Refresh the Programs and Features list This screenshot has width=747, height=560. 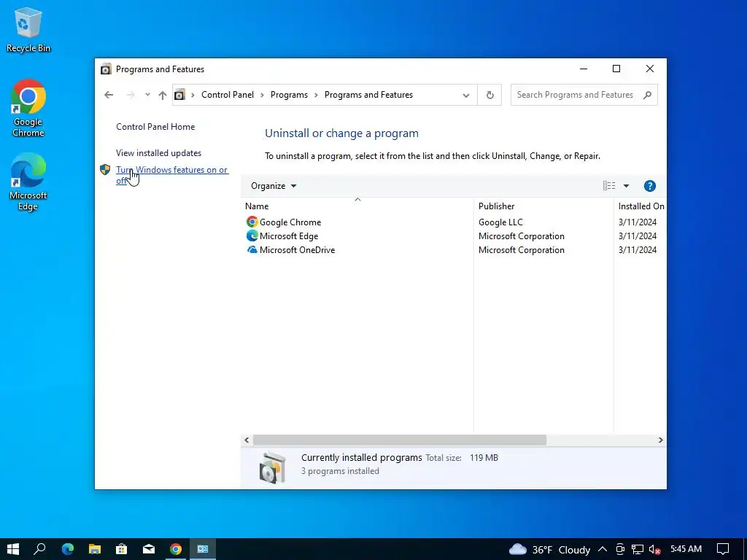(x=489, y=95)
